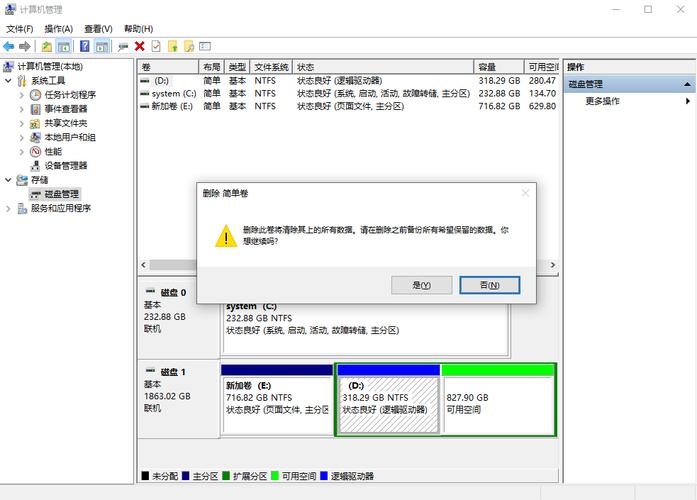Click the yellow sheet with green arrow toolbar icon
This screenshot has height=500, width=697.
pyautogui.click(x=173, y=46)
